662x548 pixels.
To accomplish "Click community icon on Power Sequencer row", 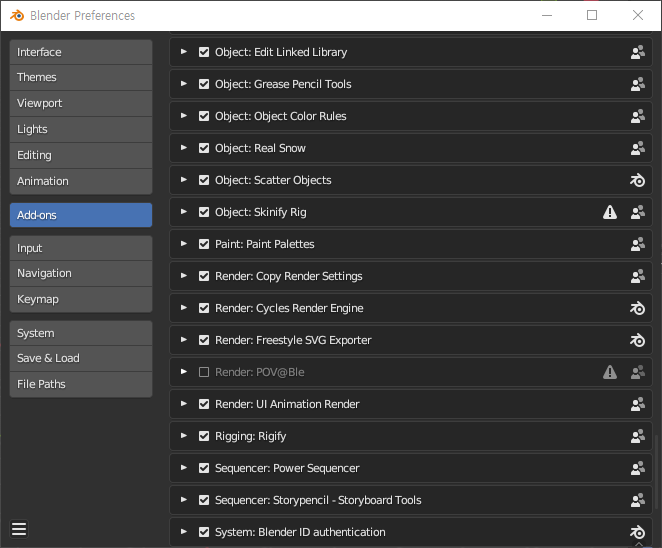I will coord(638,468).
